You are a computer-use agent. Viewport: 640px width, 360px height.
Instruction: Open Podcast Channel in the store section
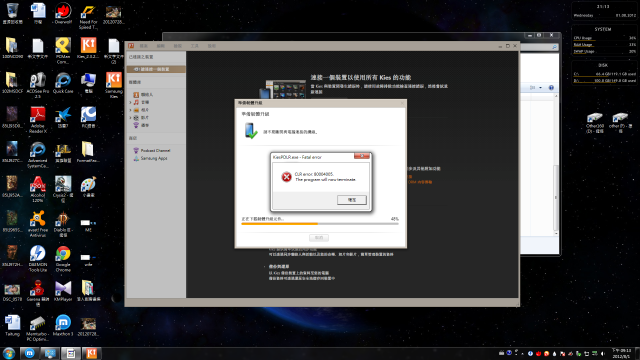[x=152, y=151]
